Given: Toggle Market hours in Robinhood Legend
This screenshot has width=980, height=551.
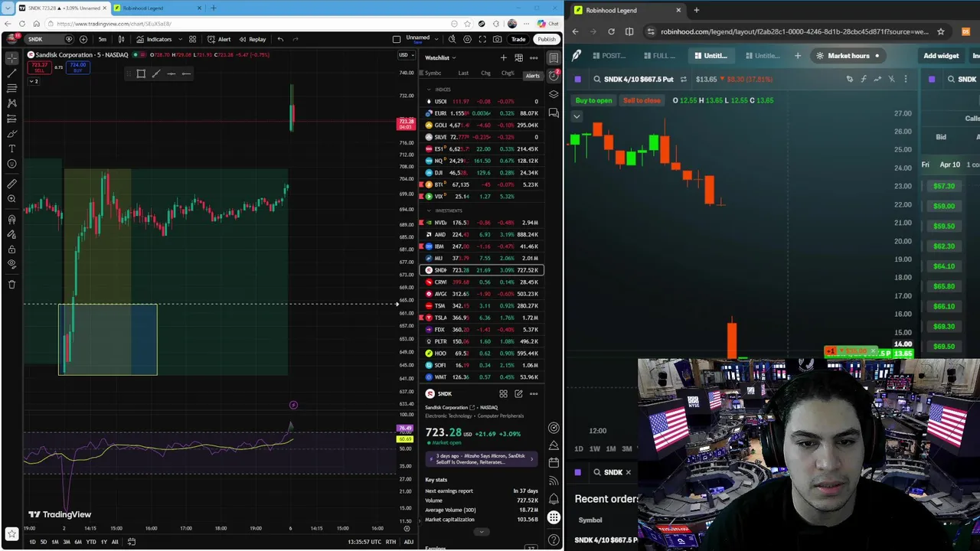Looking at the screenshot, I should pos(848,55).
